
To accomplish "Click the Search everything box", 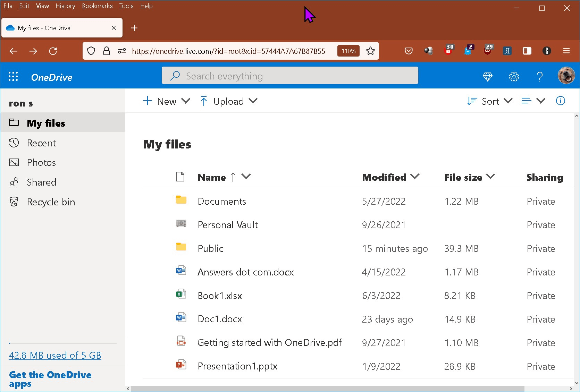I will point(290,76).
